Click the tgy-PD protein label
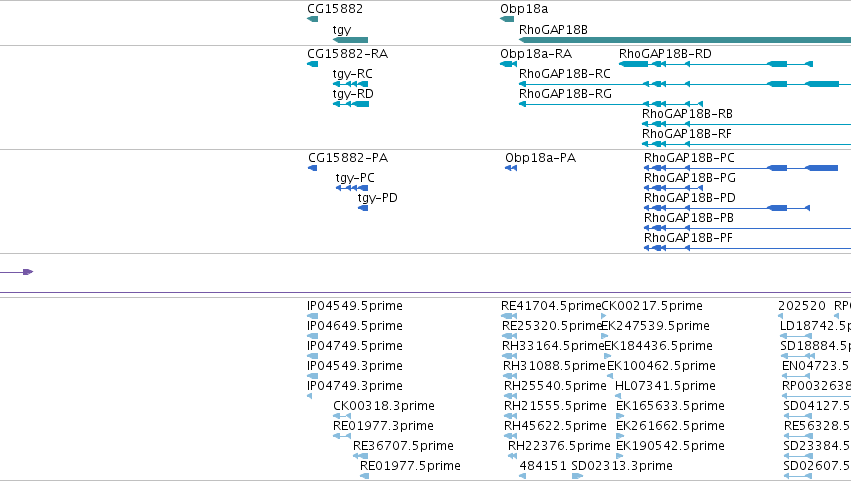The width and height of the screenshot is (851, 481). pyautogui.click(x=377, y=198)
